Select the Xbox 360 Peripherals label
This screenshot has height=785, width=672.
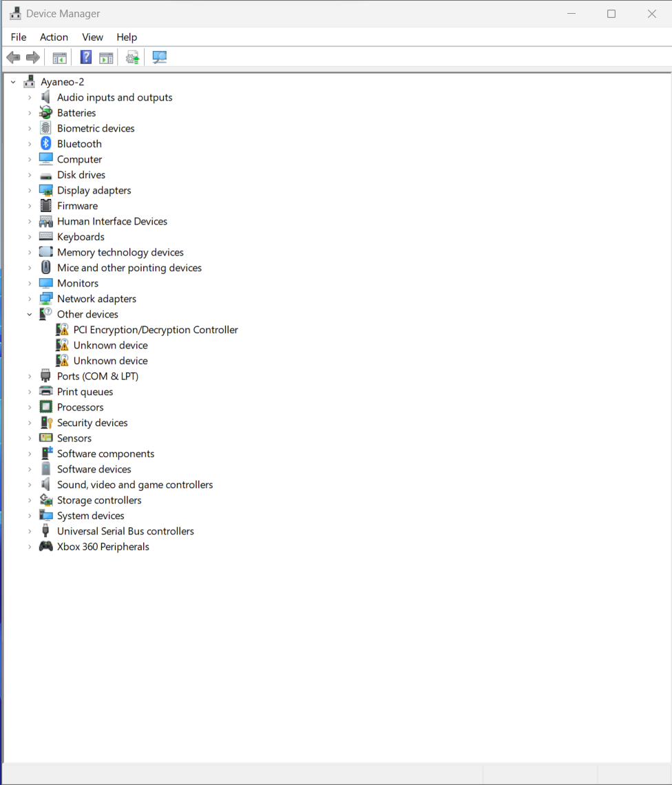pos(103,547)
